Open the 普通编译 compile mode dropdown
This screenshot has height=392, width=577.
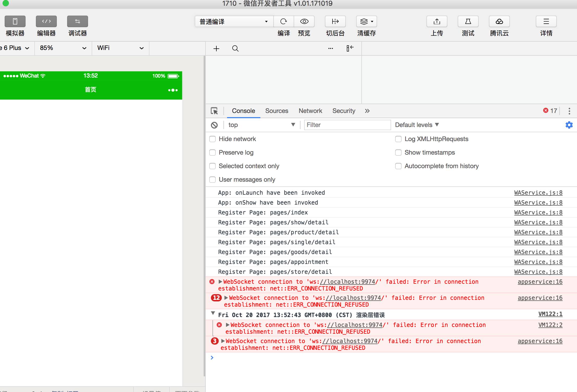(234, 21)
